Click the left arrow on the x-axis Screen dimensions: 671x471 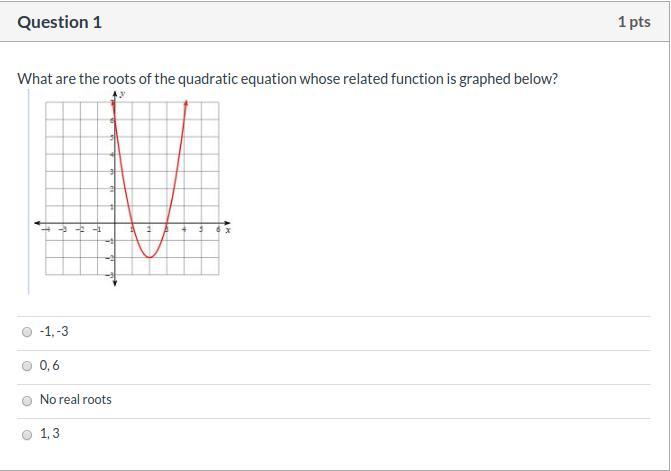(38, 223)
